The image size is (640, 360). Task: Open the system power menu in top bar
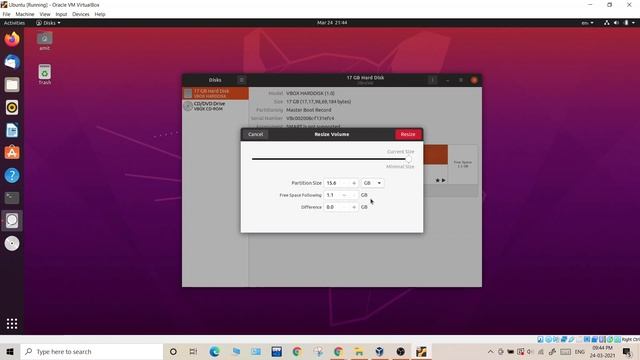click(629, 23)
